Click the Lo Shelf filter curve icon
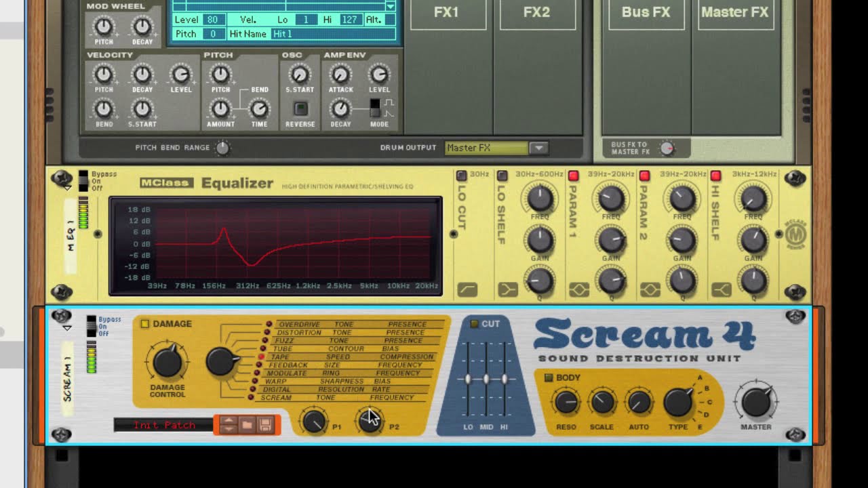Screen dimensions: 868x488 click(x=507, y=290)
